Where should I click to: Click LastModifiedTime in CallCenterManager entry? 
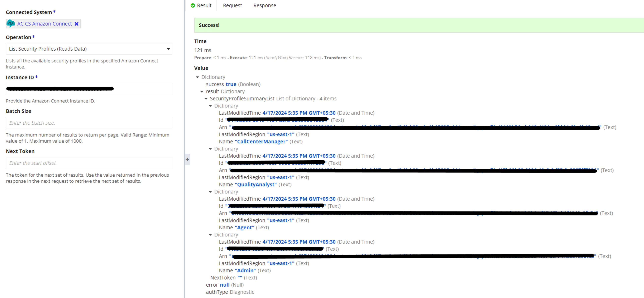(297, 113)
